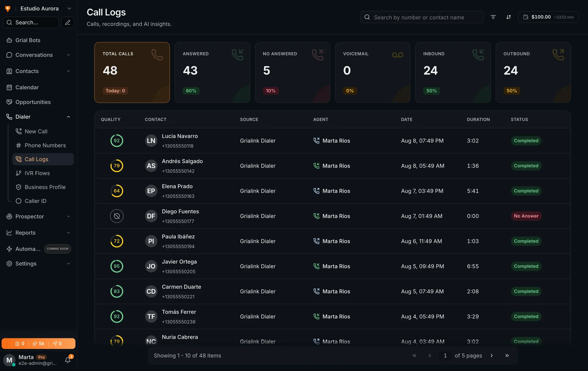Select Call Logs in the sidebar
Screen dimensions: 588x371
pos(43,159)
